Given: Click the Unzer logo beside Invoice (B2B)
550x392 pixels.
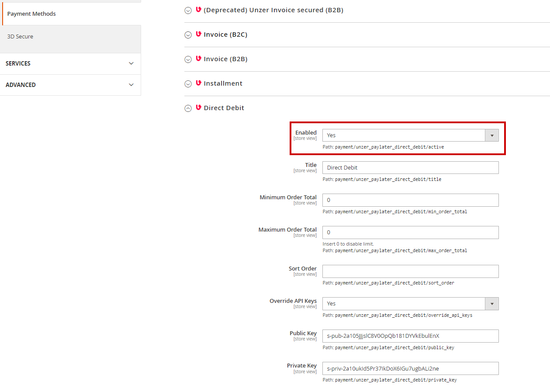Looking at the screenshot, I should click(x=199, y=59).
